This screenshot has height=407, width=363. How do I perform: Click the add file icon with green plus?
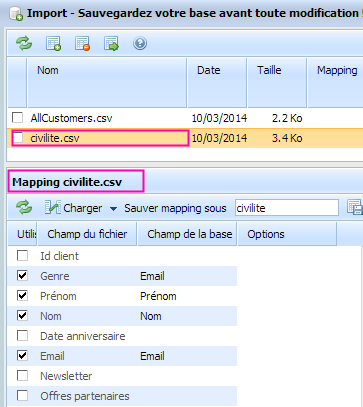[x=53, y=43]
